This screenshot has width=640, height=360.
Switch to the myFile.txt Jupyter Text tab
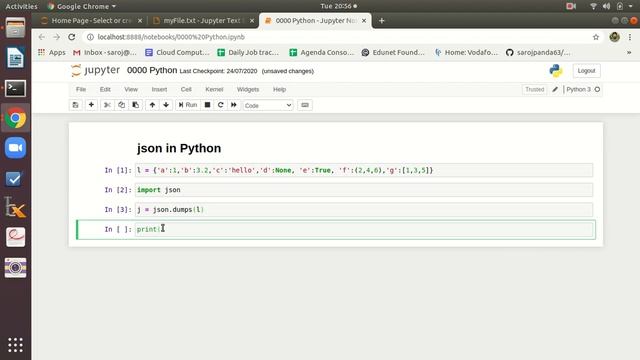202,20
